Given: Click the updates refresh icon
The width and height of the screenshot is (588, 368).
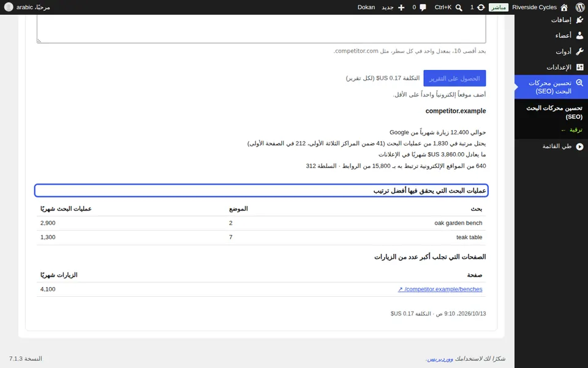Looking at the screenshot, I should point(481,7).
